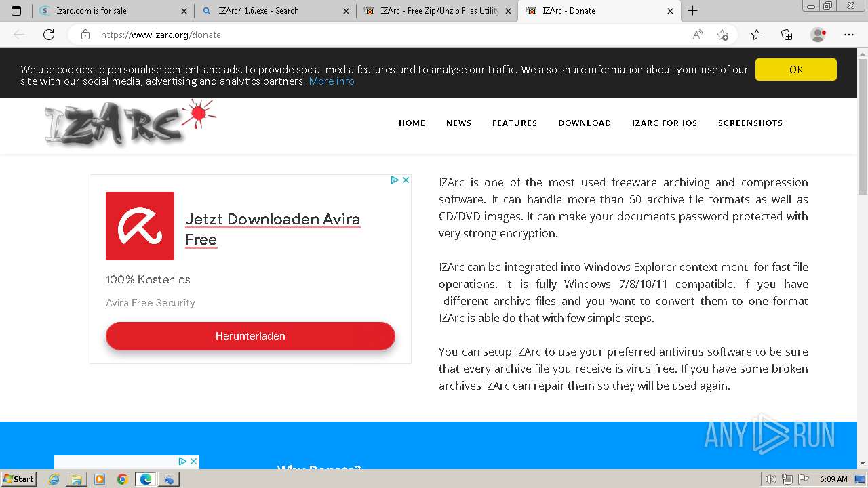Open volume control in system tray
The width and height of the screenshot is (868, 488).
click(771, 479)
